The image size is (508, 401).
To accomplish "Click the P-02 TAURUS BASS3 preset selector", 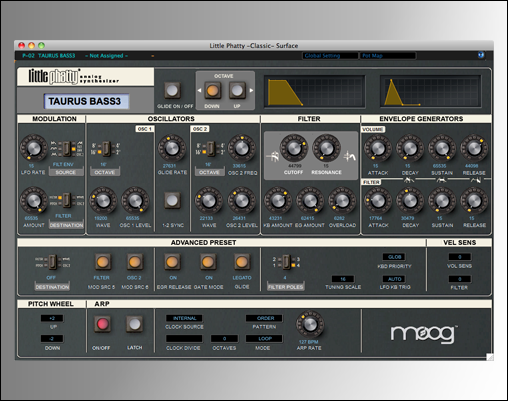I will (49, 56).
